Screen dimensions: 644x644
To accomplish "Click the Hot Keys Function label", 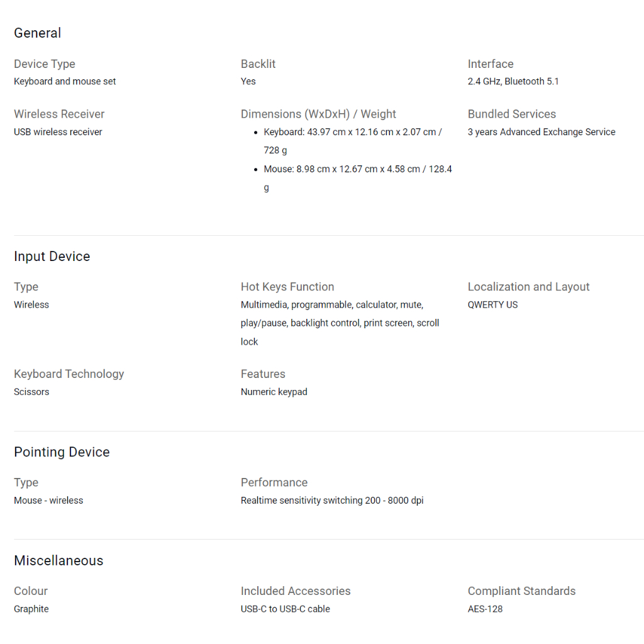I will (287, 287).
